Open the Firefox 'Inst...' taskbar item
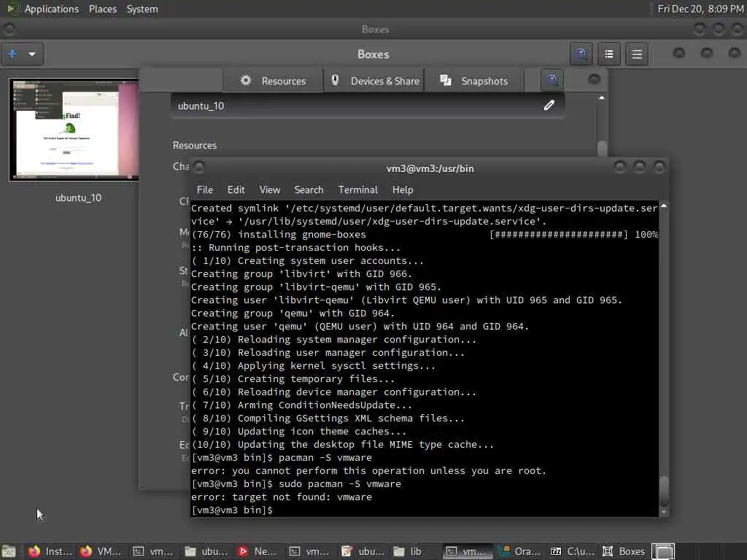Screen dimensions: 747x560 click(x=50, y=551)
